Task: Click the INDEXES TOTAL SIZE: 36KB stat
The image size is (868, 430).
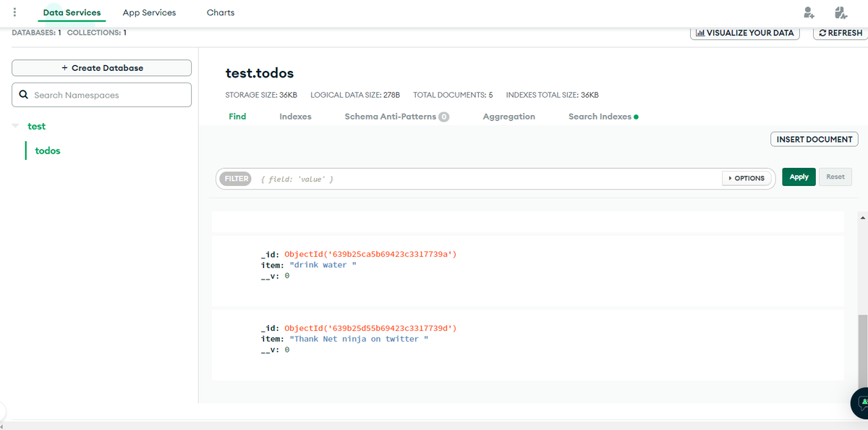Action: [x=552, y=96]
